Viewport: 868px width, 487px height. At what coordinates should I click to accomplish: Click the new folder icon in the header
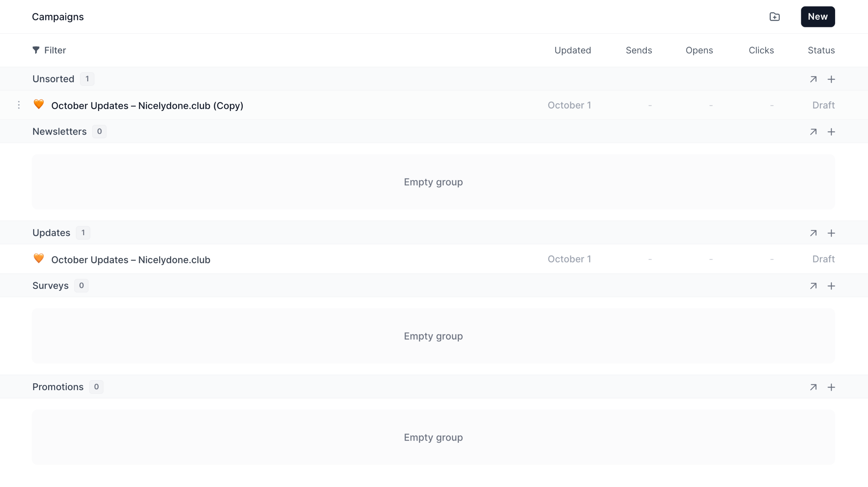pos(775,17)
